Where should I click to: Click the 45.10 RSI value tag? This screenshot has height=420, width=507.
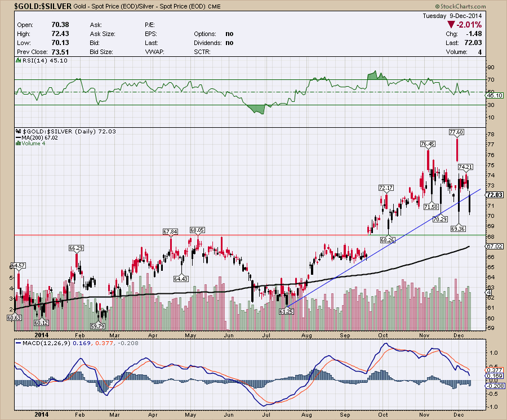(494, 95)
